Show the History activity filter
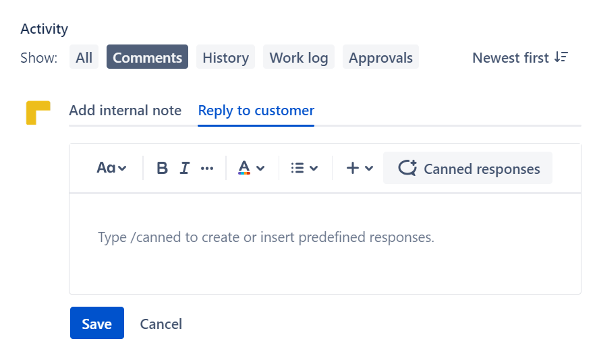The height and width of the screenshot is (364, 597). [x=225, y=58]
